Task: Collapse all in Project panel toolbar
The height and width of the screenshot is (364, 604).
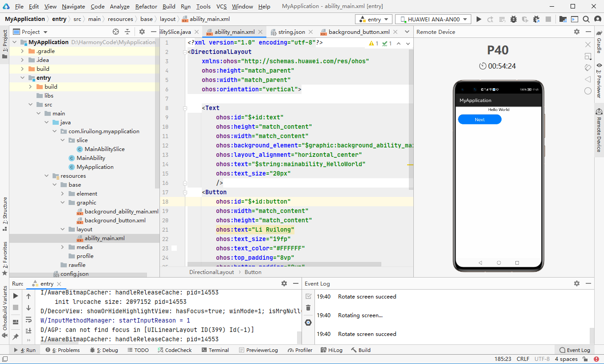Action: coord(127,32)
